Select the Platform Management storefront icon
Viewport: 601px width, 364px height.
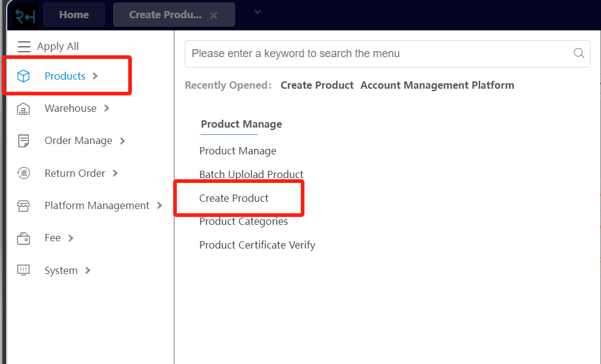[23, 205]
